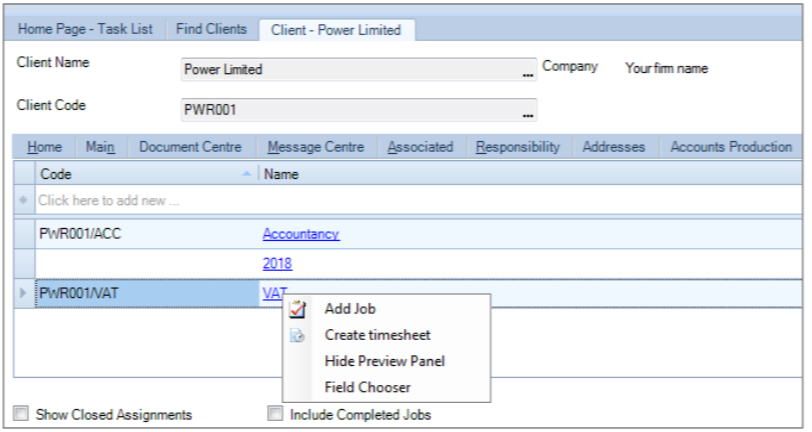Viewport: 812px width, 432px height.
Task: Enable Include Completed Jobs checkbox
Action: 276,414
